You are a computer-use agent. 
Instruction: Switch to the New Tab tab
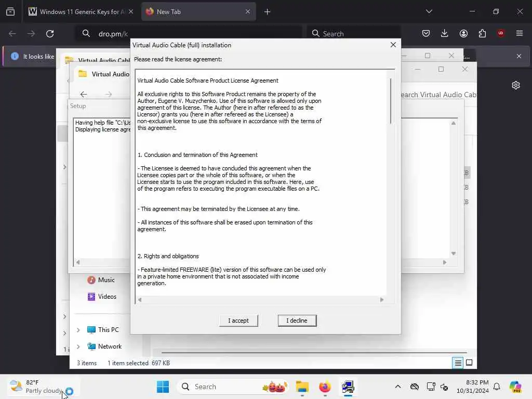pos(198,12)
